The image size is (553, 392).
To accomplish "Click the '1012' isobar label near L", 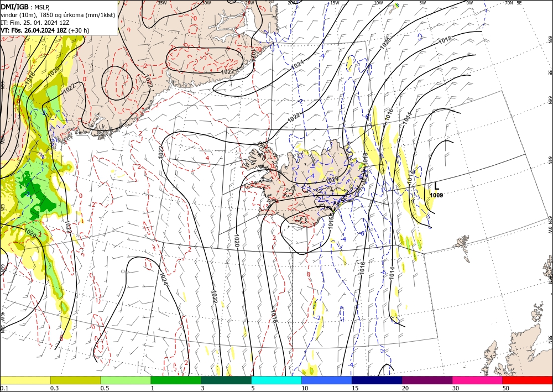I will point(410,179).
